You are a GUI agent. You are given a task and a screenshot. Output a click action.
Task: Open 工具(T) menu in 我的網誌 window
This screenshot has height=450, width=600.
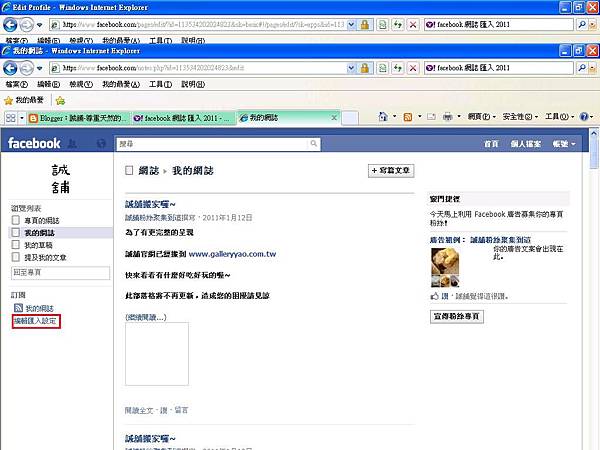click(x=160, y=84)
